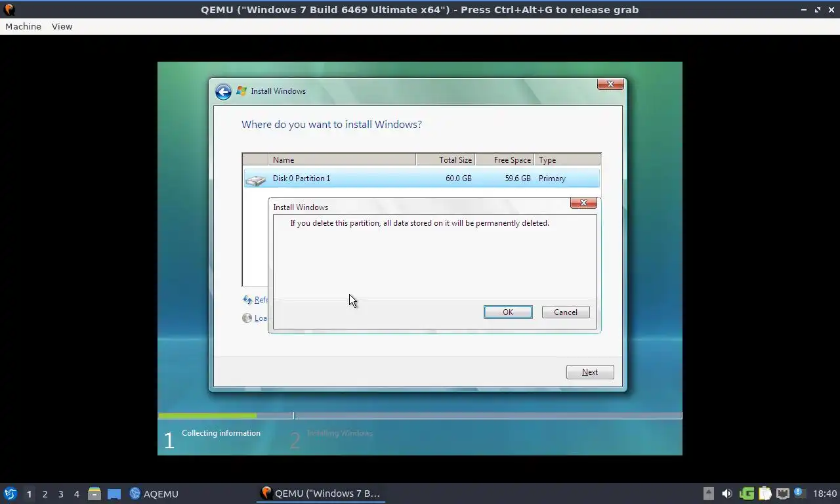Viewport: 840px width, 504px height.
Task: Click the Free Space column header
Action: point(505,159)
